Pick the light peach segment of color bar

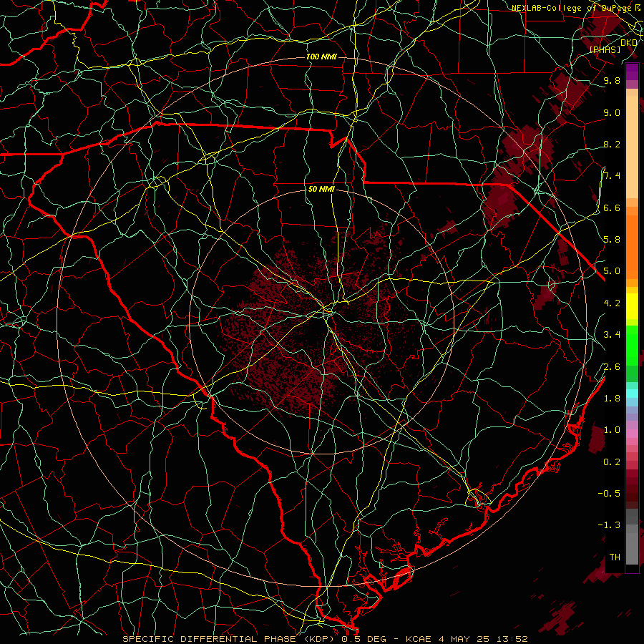tap(632, 147)
